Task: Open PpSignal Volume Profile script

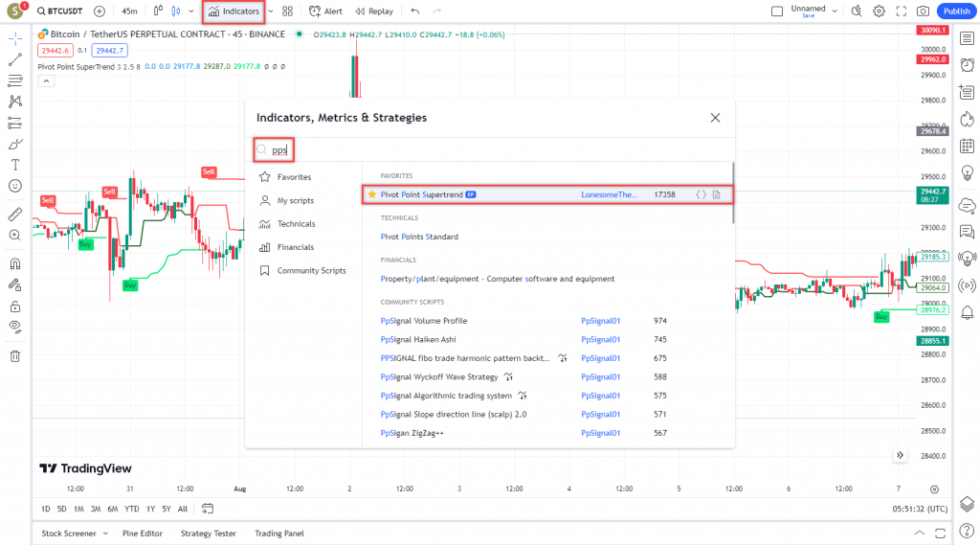Action: [x=424, y=321]
